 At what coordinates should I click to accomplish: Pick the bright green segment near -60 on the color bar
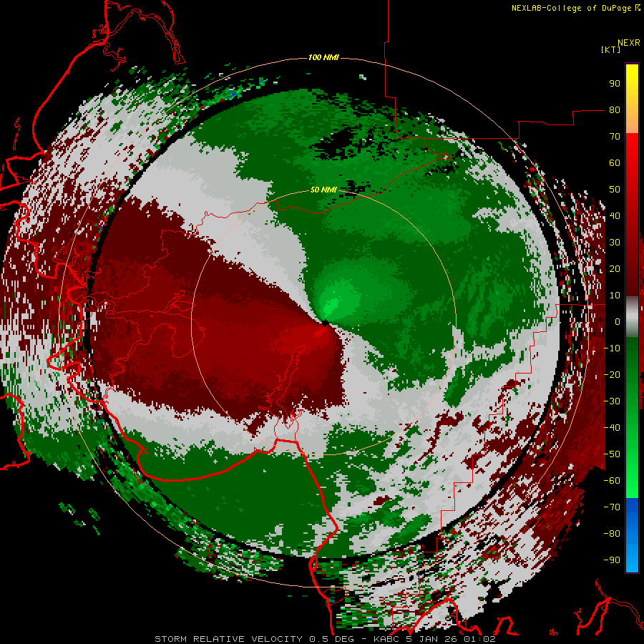[x=632, y=486]
